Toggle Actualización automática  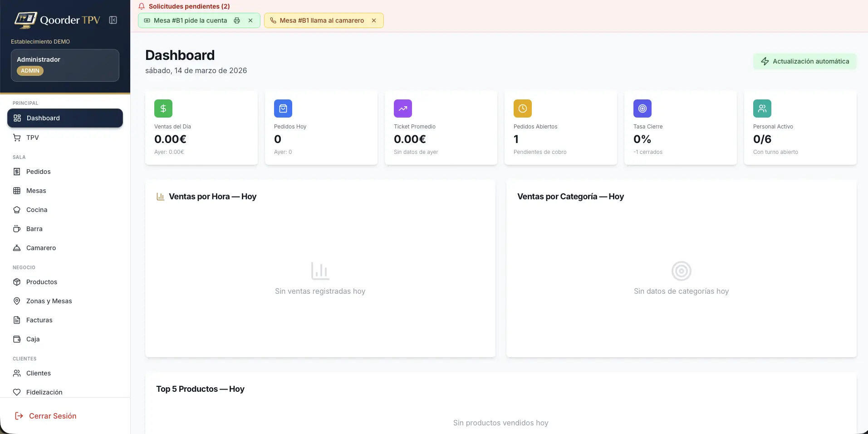point(804,61)
